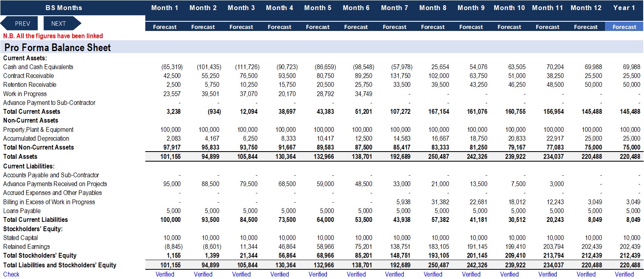Click Contract Receivable value 131,750
644x279 pixels.
pyautogui.click(x=400, y=76)
